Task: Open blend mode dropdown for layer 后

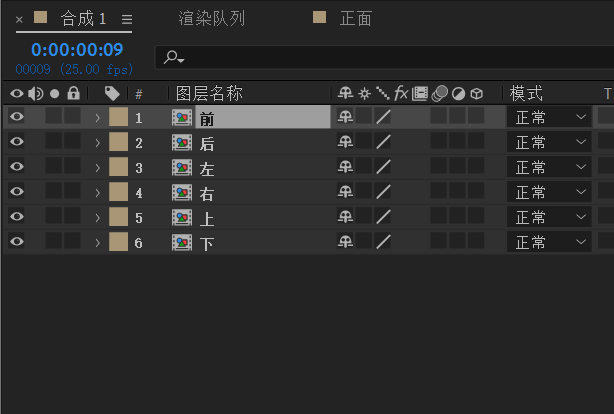Action: point(551,142)
